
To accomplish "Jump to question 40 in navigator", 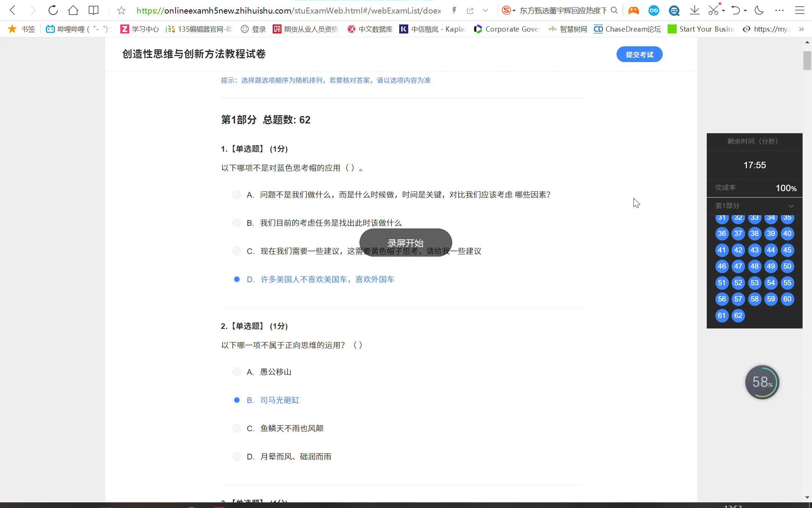I will point(787,233).
